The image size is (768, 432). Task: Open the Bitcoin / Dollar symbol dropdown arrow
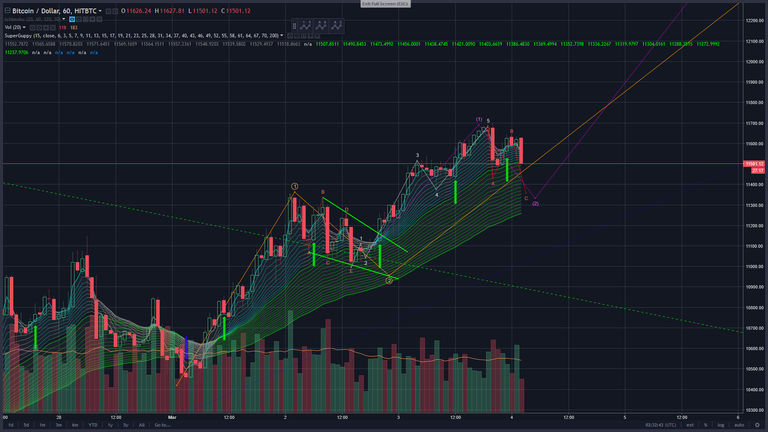click(x=100, y=11)
